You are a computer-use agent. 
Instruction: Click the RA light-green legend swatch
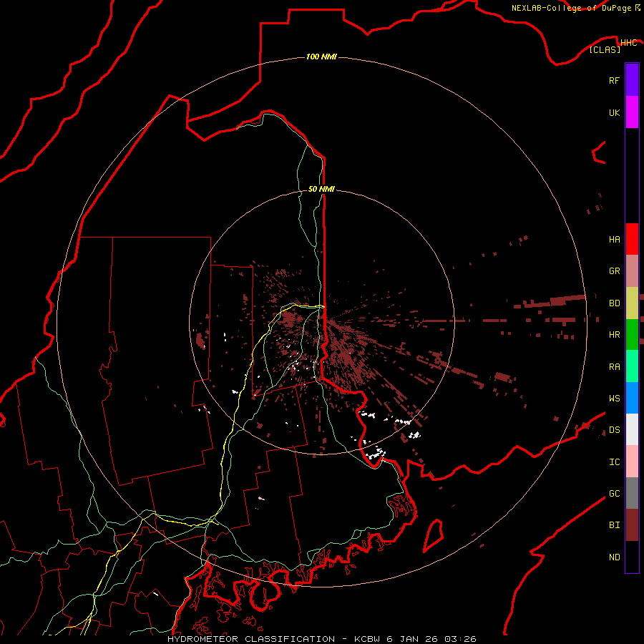[632, 366]
